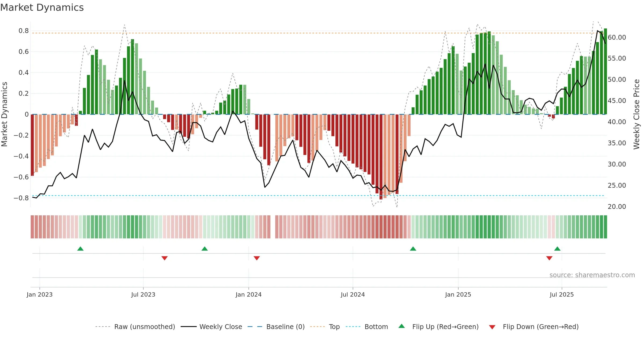Click the Jan 2024 x-axis label
The height and width of the screenshot is (362, 644).
click(x=249, y=294)
